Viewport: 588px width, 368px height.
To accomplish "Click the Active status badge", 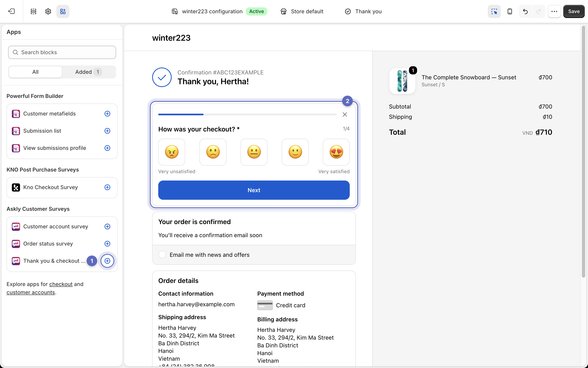I will click(x=257, y=11).
